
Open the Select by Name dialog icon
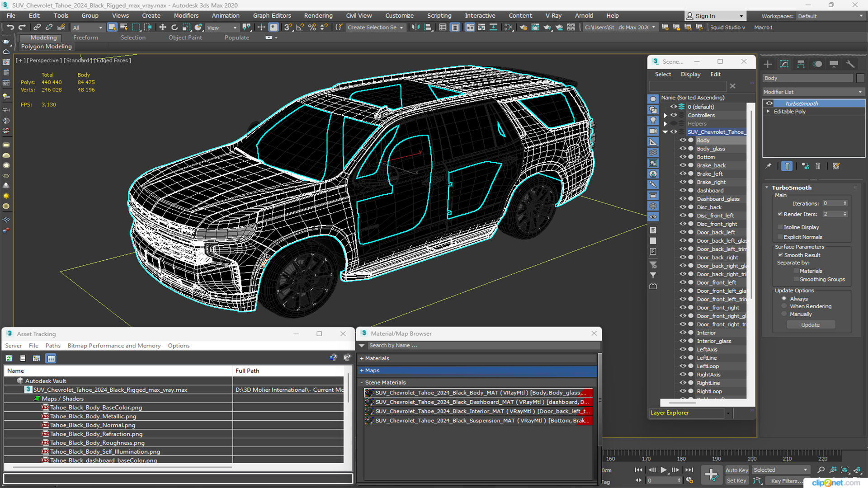[x=123, y=28]
